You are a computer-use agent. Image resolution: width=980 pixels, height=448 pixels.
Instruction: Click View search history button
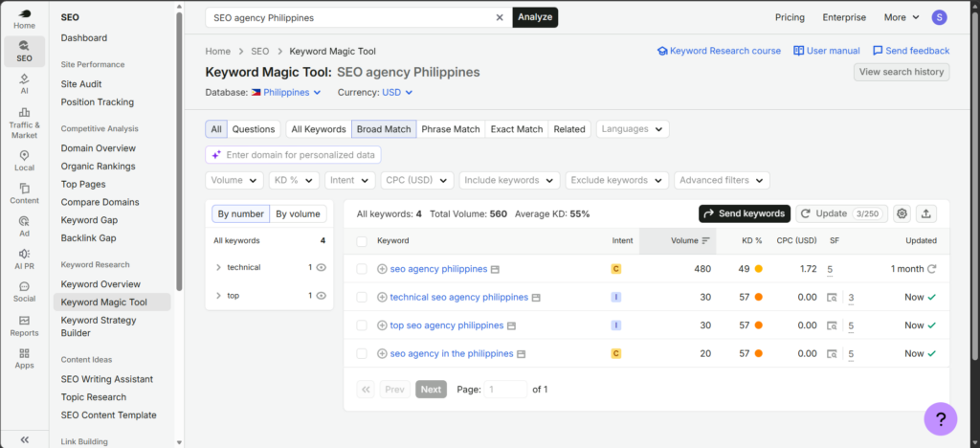[x=902, y=72]
